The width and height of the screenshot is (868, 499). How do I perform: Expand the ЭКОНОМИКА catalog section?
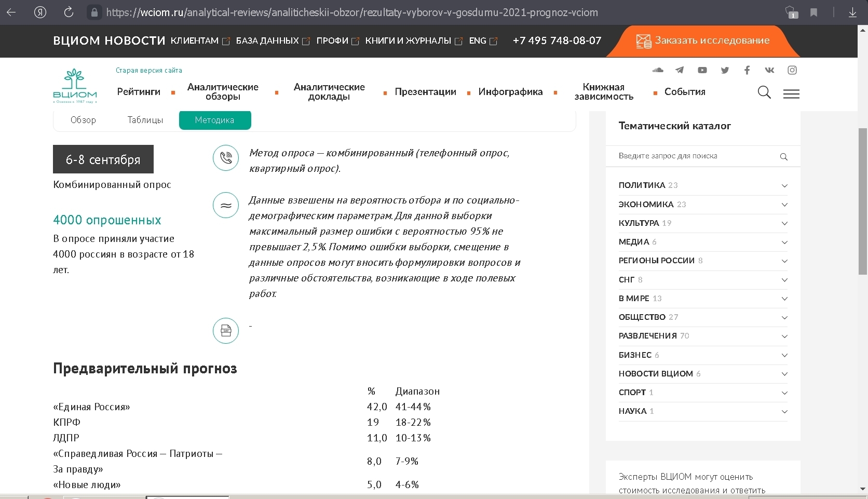click(x=784, y=205)
